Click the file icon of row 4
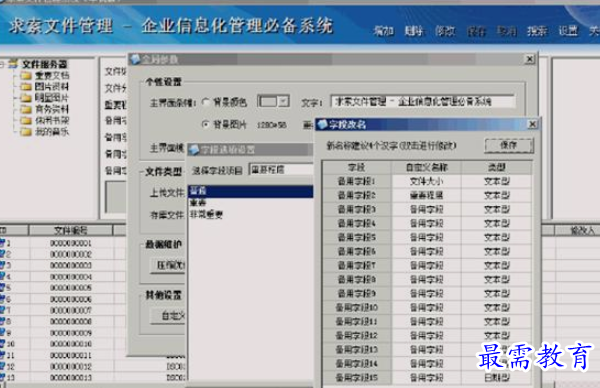 3,276
